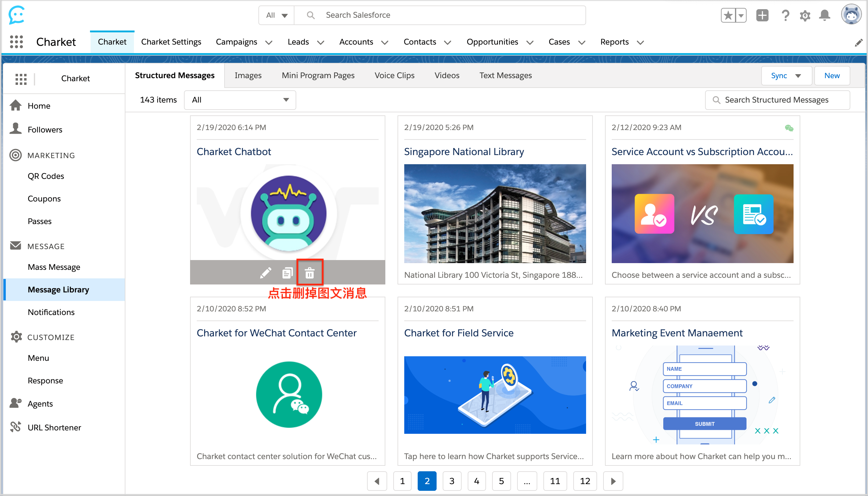The height and width of the screenshot is (496, 868).
Task: Click Search Structured Messages field
Action: click(777, 100)
